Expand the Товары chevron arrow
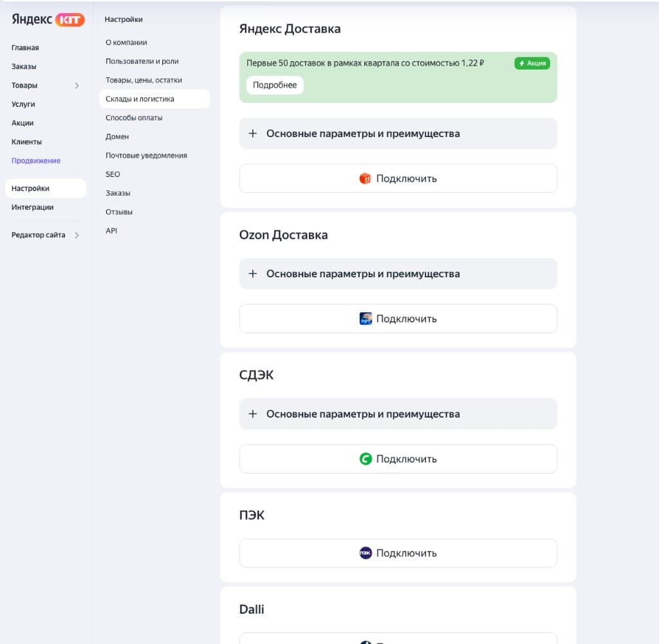The height and width of the screenshot is (644, 659). point(77,86)
